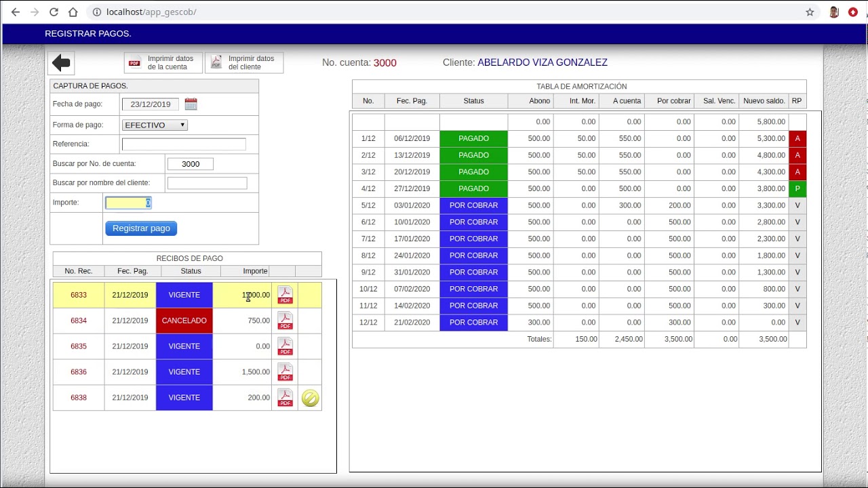Click the account number search field
Viewport: 868px width, 488px height.
(191, 164)
